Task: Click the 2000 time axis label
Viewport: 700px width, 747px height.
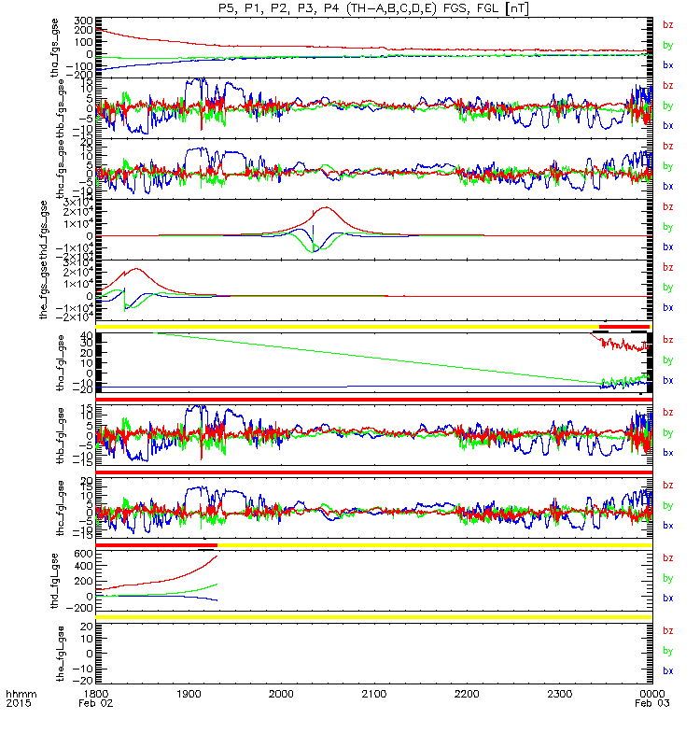Action: [x=281, y=694]
